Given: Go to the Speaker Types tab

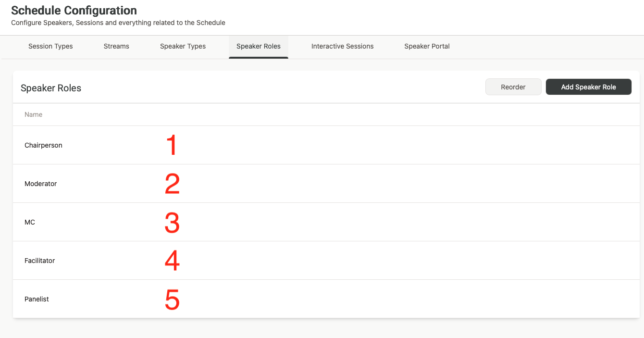Looking at the screenshot, I should [183, 47].
